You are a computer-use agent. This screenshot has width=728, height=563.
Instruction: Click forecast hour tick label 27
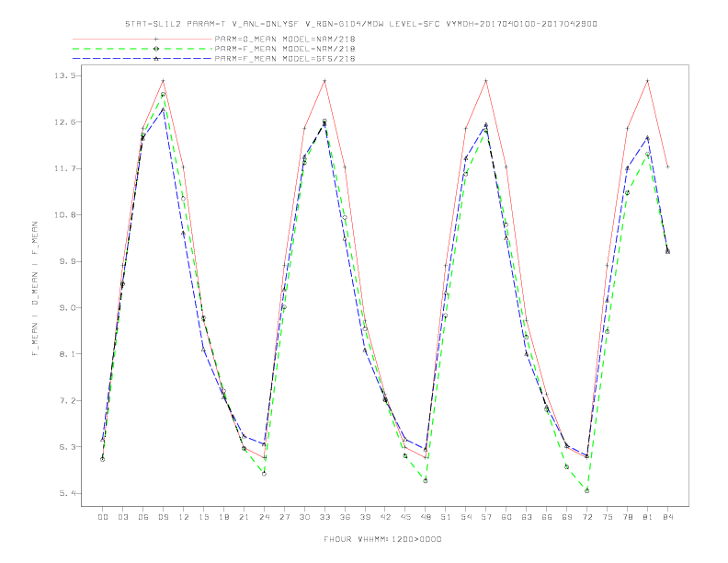coord(284,517)
